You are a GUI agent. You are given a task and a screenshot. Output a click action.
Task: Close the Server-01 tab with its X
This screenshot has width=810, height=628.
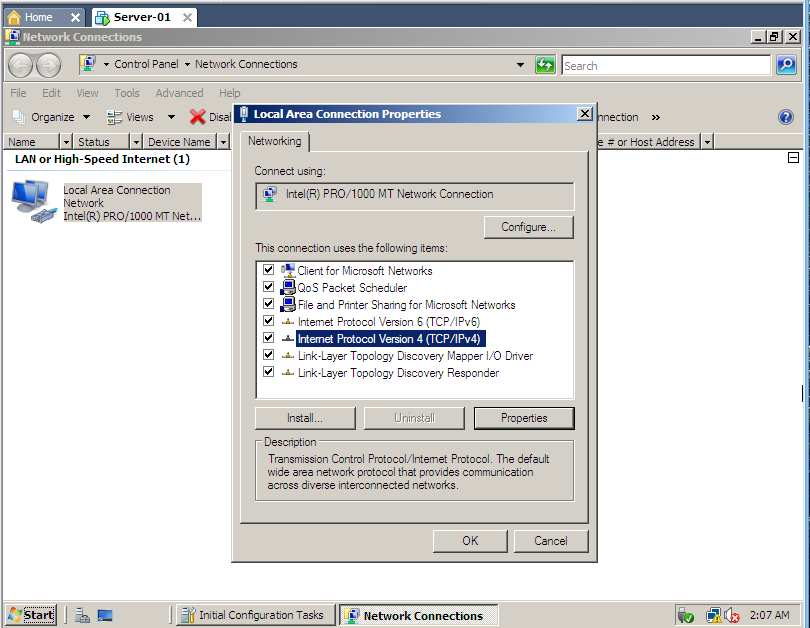188,18
